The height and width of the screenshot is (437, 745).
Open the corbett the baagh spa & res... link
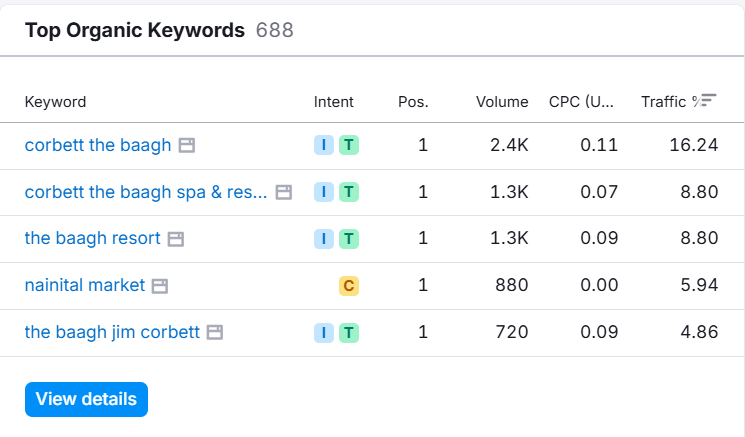tap(146, 192)
